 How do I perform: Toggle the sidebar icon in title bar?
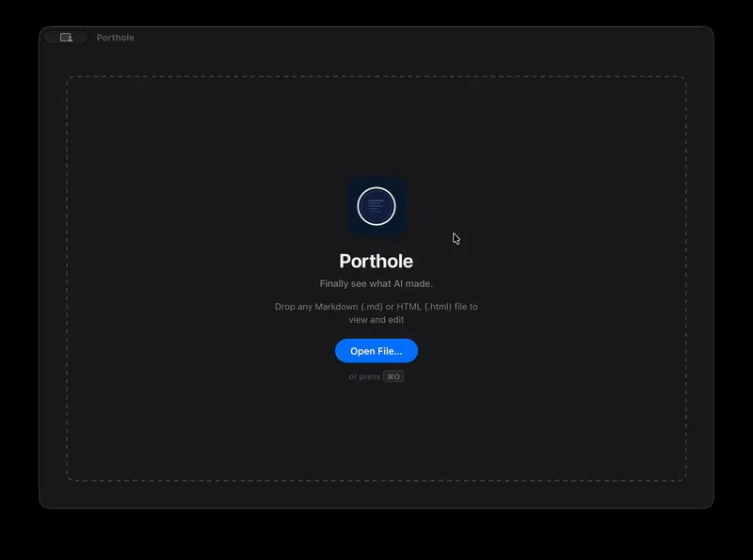pos(66,38)
